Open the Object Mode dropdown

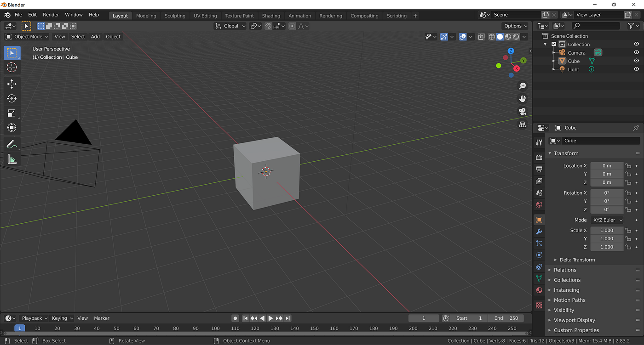pos(27,37)
